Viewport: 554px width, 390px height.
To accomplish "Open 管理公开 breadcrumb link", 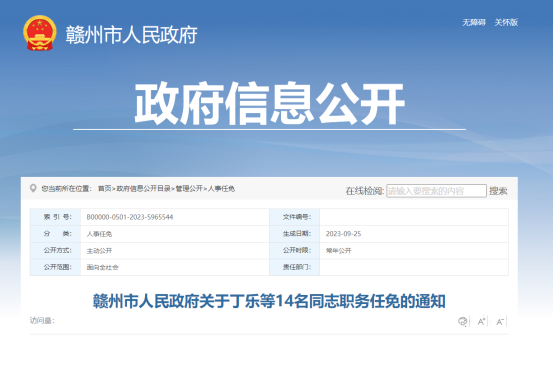I will 189,189.
